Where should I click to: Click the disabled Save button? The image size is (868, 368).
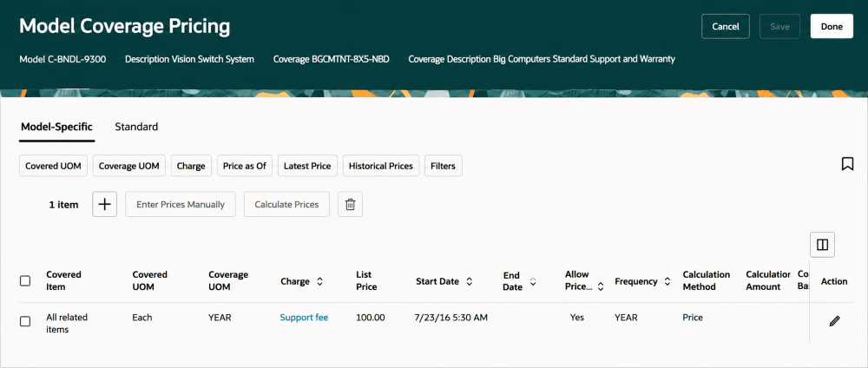779,26
